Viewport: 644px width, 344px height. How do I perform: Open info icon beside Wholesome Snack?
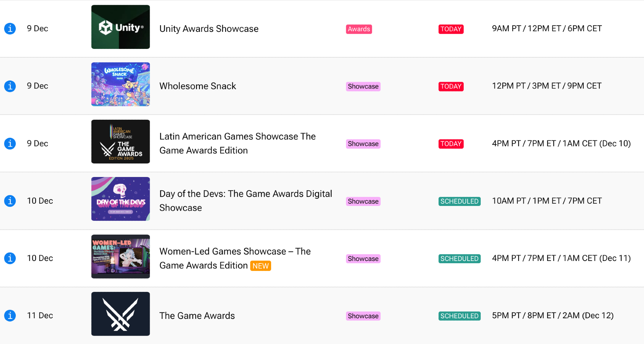click(x=10, y=86)
